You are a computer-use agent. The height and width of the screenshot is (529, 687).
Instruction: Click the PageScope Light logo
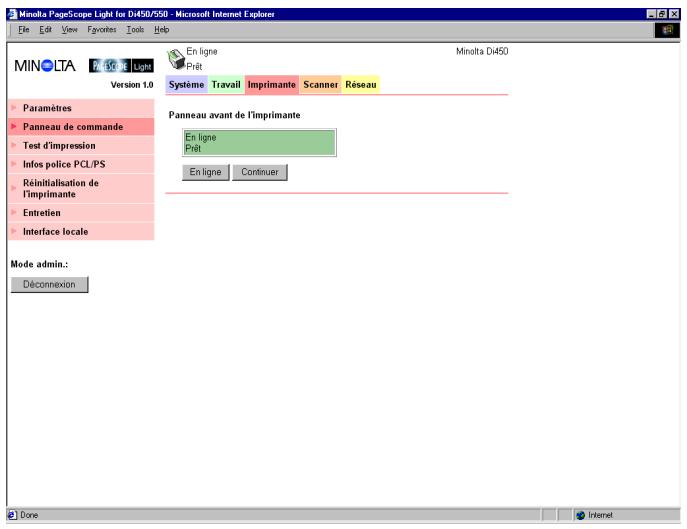[x=121, y=66]
